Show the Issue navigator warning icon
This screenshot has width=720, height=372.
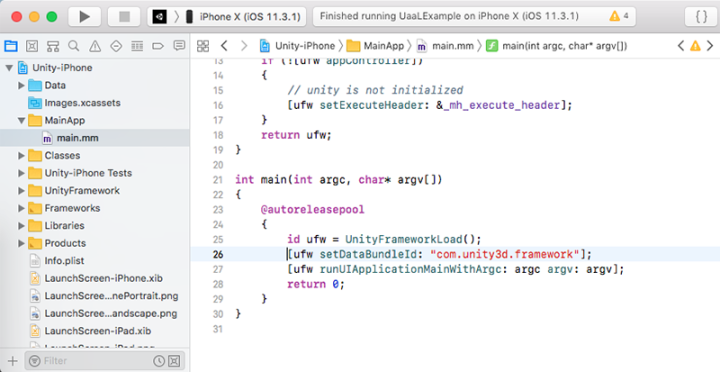pyautogui.click(x=95, y=46)
